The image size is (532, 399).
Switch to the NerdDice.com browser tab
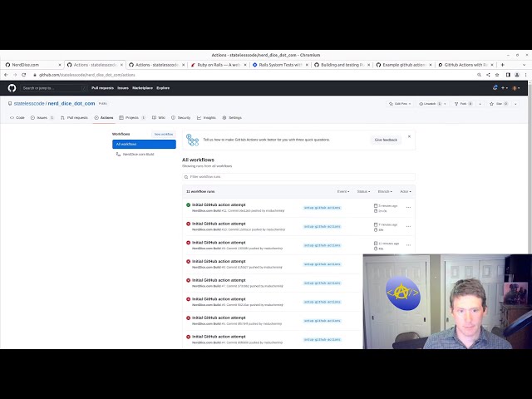[32, 65]
